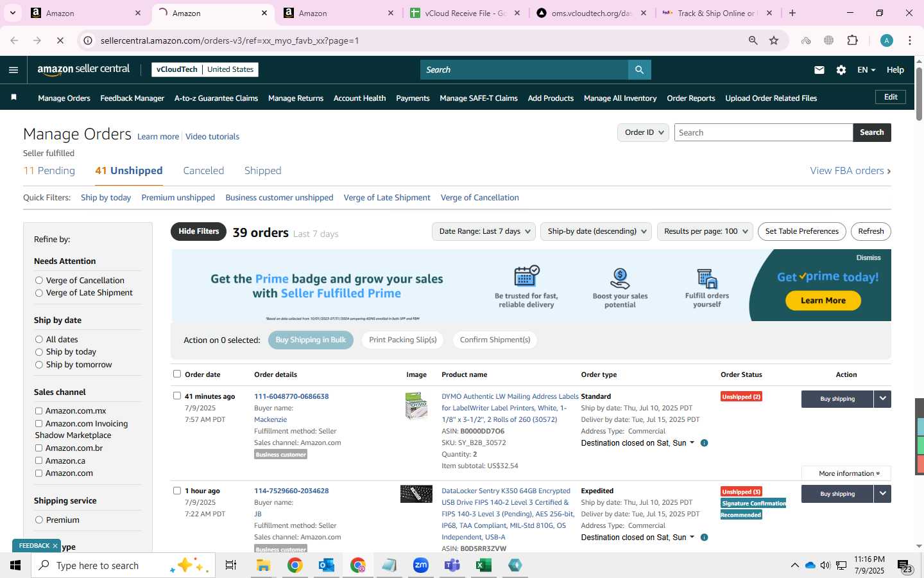
Task: Check the Amazon.com.mx sales channel box
Action: (x=39, y=411)
